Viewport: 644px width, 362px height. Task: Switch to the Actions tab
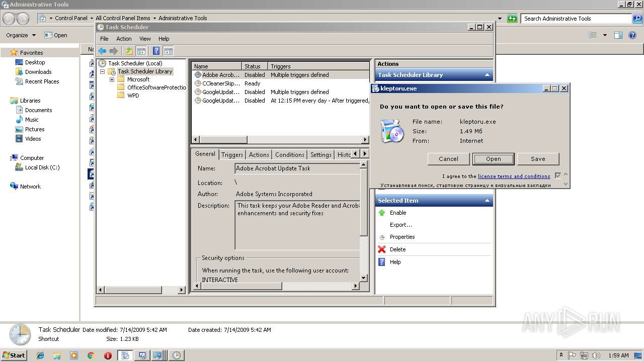click(259, 155)
